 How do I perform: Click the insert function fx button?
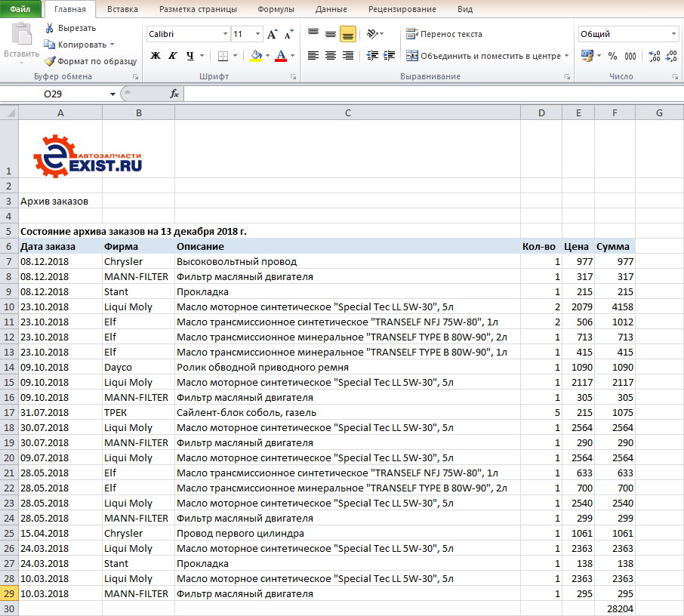[x=174, y=94]
